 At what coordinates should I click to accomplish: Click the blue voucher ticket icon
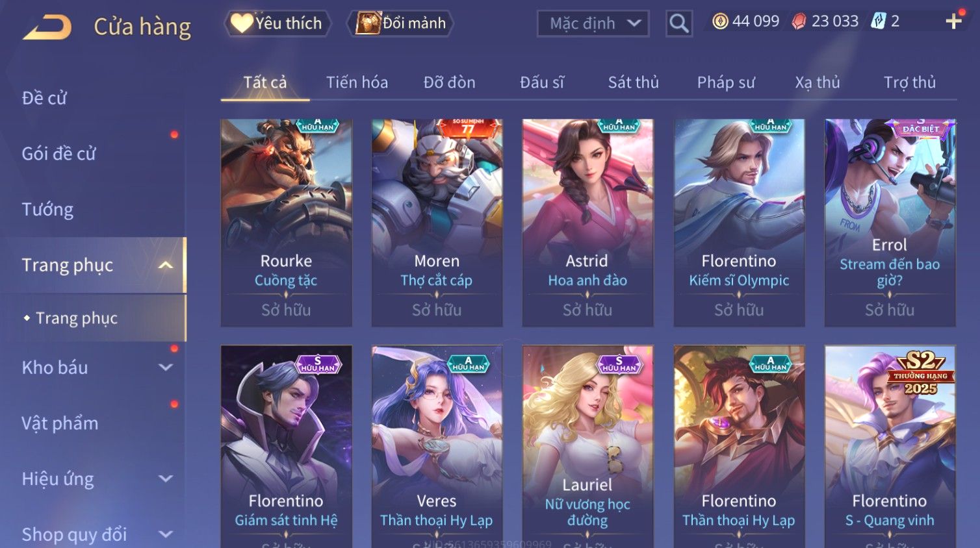879,21
